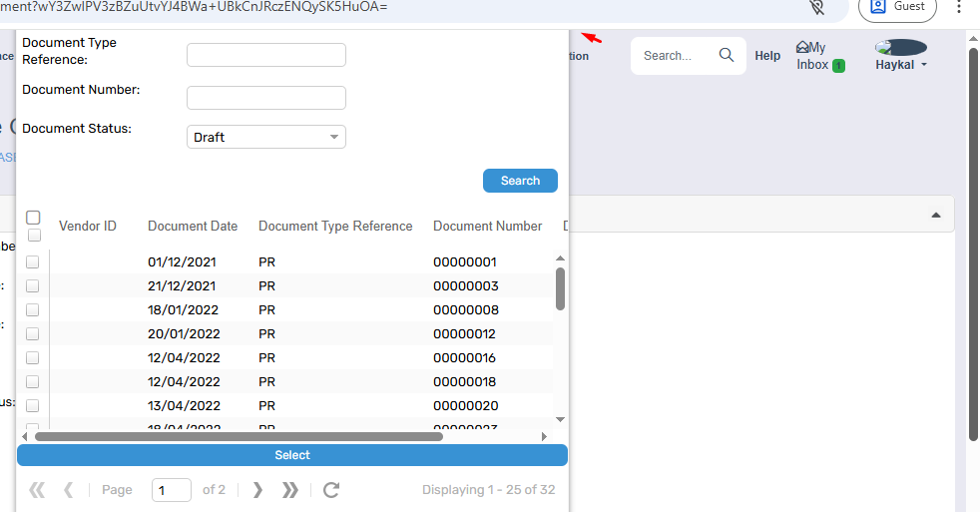Image resolution: width=980 pixels, height=512 pixels.
Task: Toggle the select-all header checkbox
Action: [33, 218]
